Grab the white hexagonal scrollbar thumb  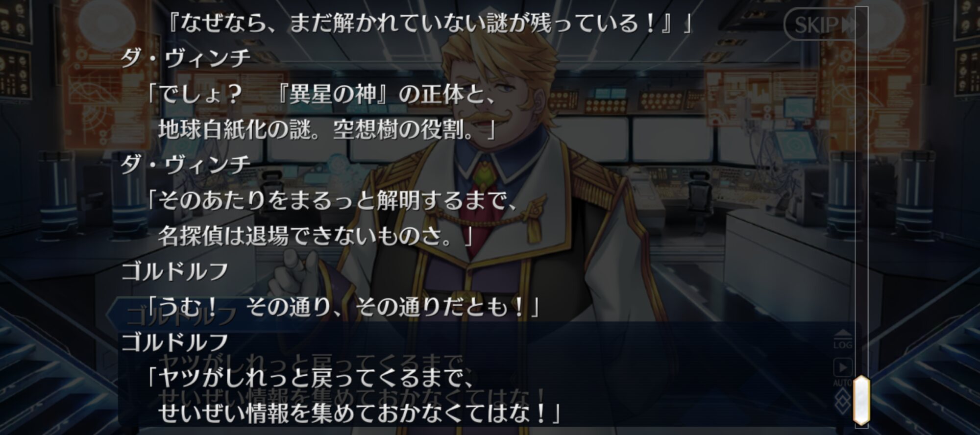tap(861, 399)
